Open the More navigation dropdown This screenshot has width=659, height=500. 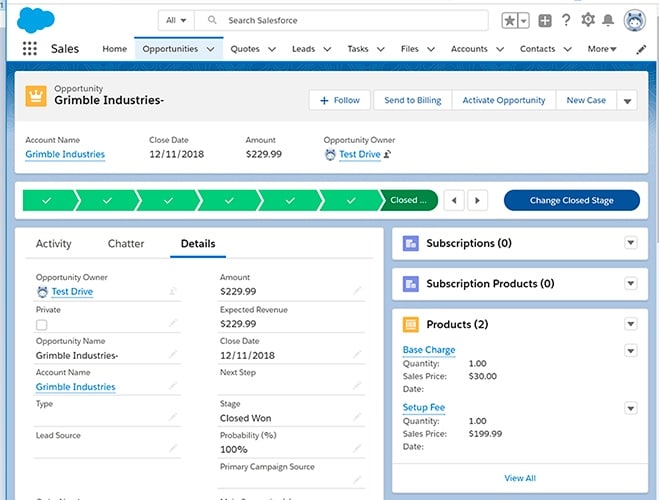(x=602, y=49)
